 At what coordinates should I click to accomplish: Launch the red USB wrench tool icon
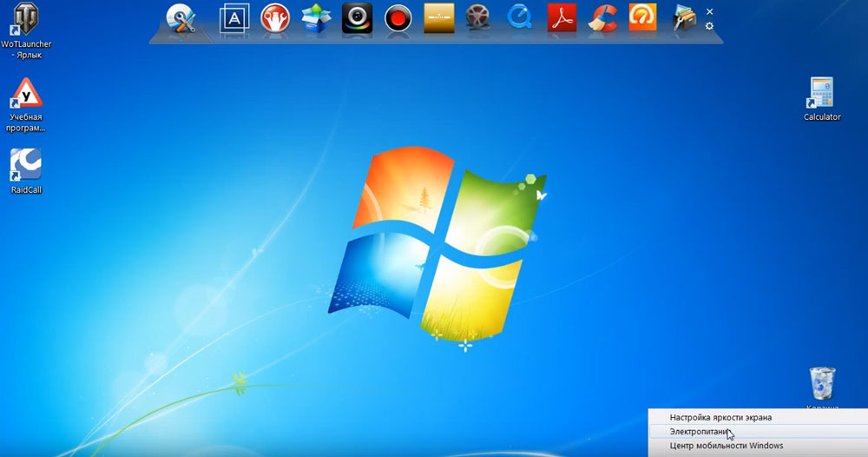tap(275, 17)
